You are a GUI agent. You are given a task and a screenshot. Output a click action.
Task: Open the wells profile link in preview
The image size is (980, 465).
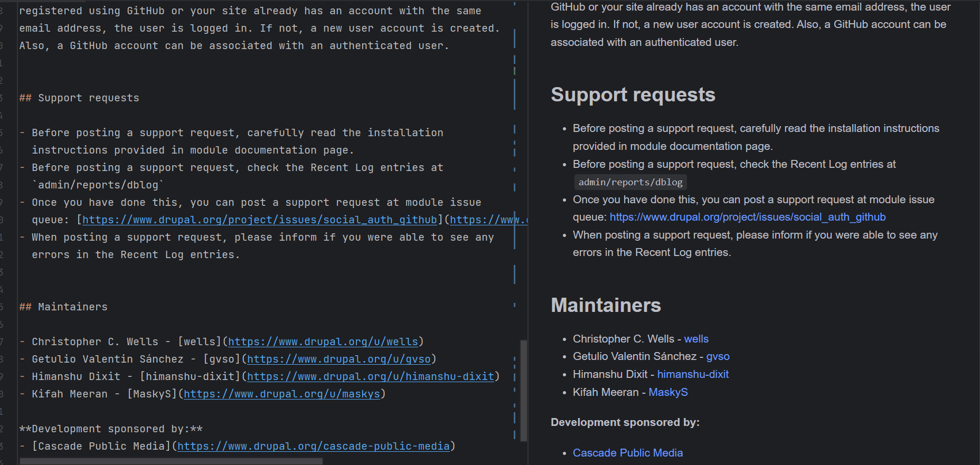coord(696,339)
